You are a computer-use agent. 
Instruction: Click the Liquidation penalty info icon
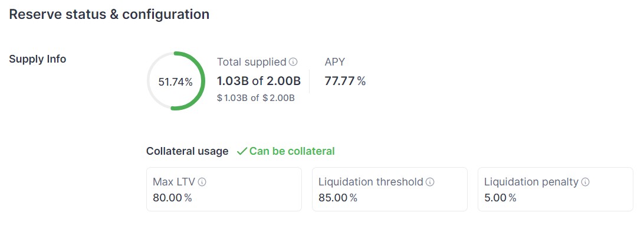[x=585, y=182]
